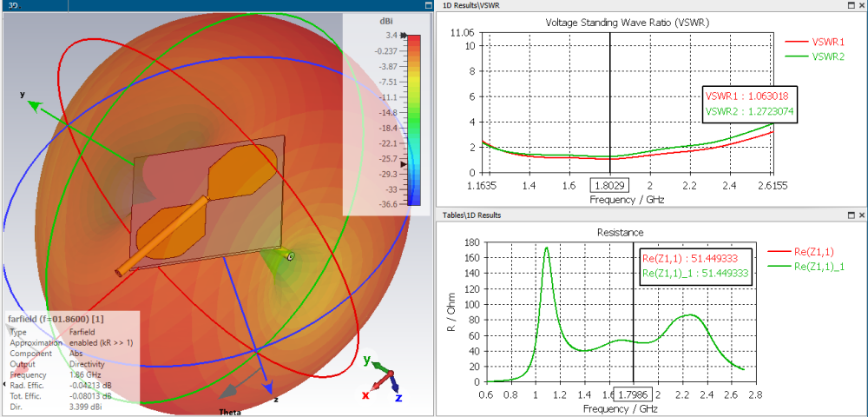The image size is (868, 417).
Task: Click 'Frequency / GHz' label under Resistance plot
Action: (x=621, y=408)
